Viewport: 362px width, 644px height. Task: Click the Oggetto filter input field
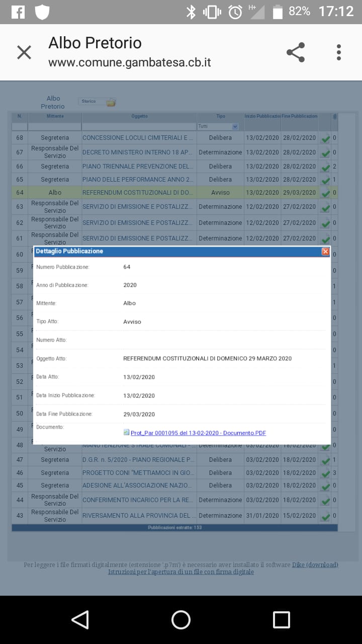point(139,126)
